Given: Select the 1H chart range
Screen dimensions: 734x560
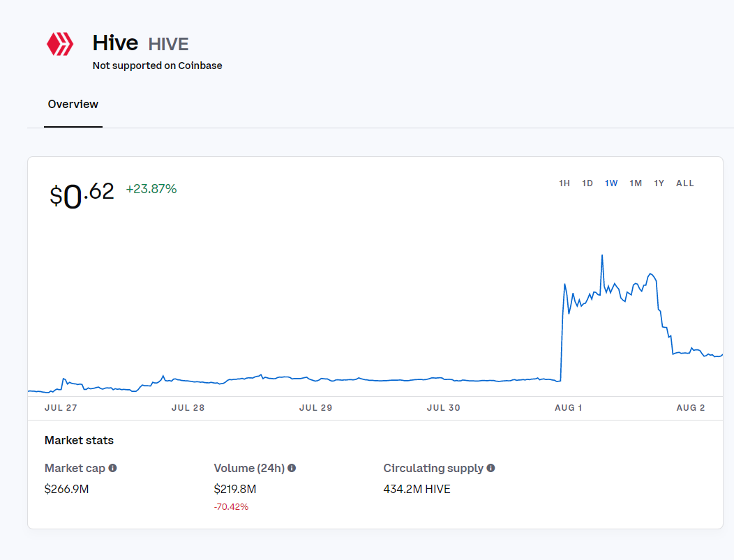Looking at the screenshot, I should [564, 183].
